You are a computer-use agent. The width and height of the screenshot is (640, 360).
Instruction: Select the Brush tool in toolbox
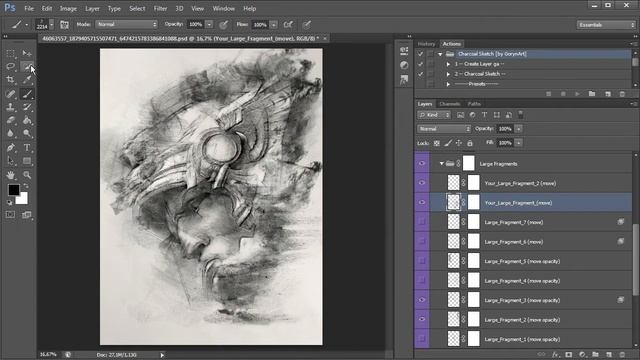[x=27, y=94]
